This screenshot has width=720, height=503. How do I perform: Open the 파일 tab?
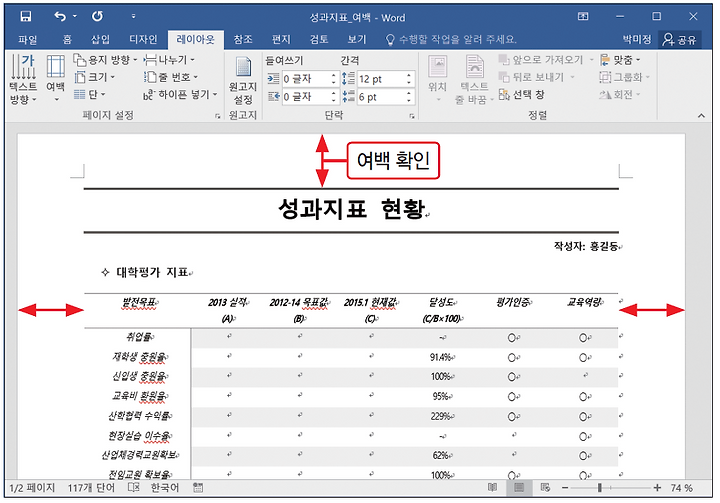pos(28,40)
